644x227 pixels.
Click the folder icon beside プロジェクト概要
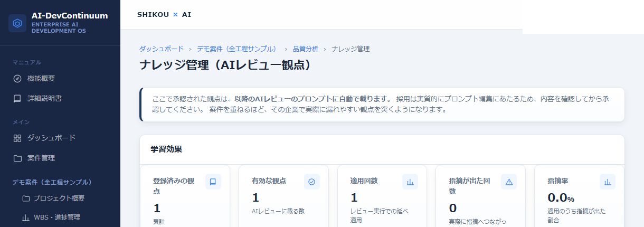[26, 198]
